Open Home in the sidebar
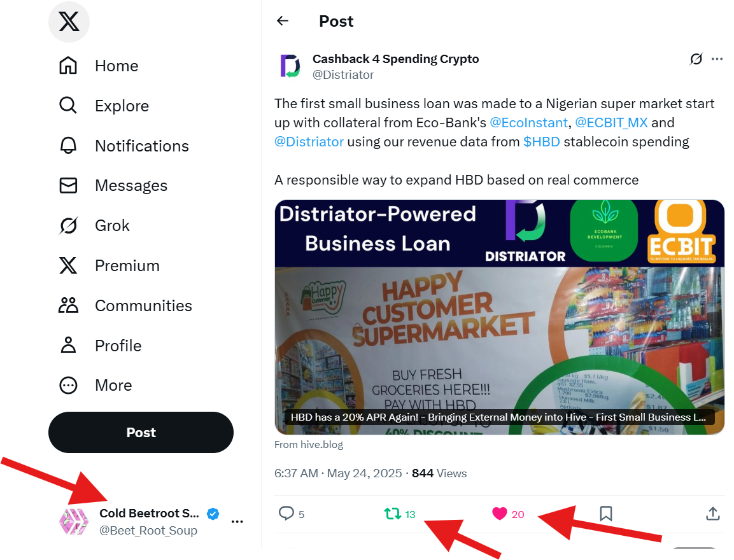734x560 pixels. (99, 66)
